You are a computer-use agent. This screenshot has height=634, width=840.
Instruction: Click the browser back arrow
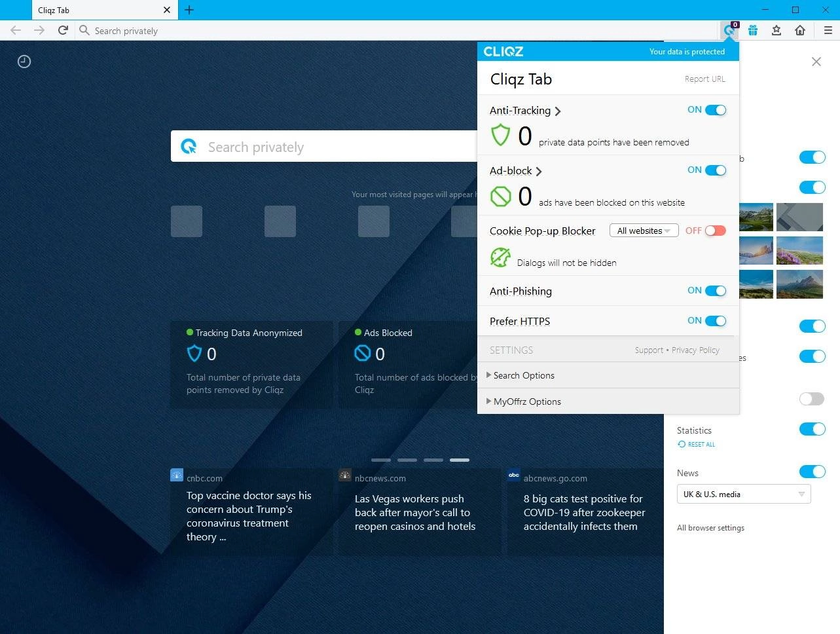[16, 30]
